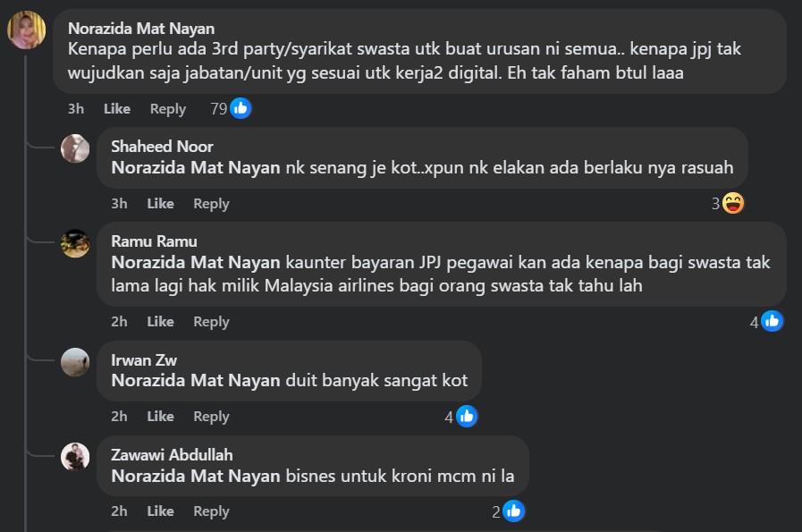
Task: Open the Zawawi Abdullah author name link
Action: pos(172,455)
